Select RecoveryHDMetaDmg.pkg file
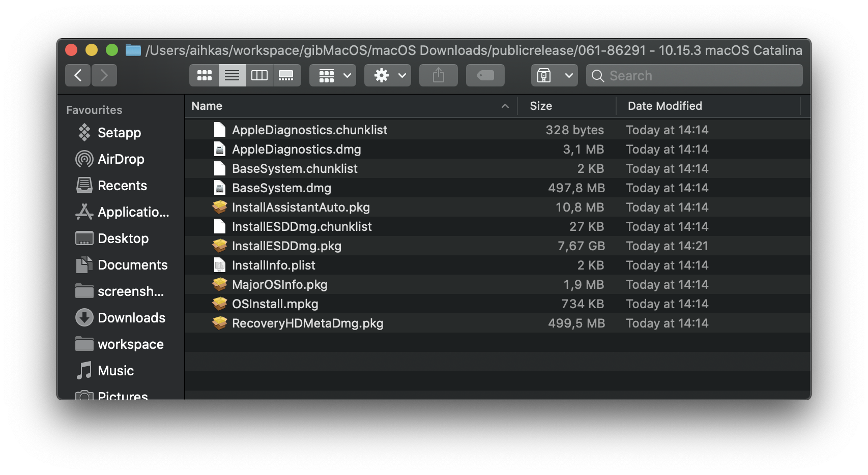This screenshot has width=868, height=475. [498, 323]
